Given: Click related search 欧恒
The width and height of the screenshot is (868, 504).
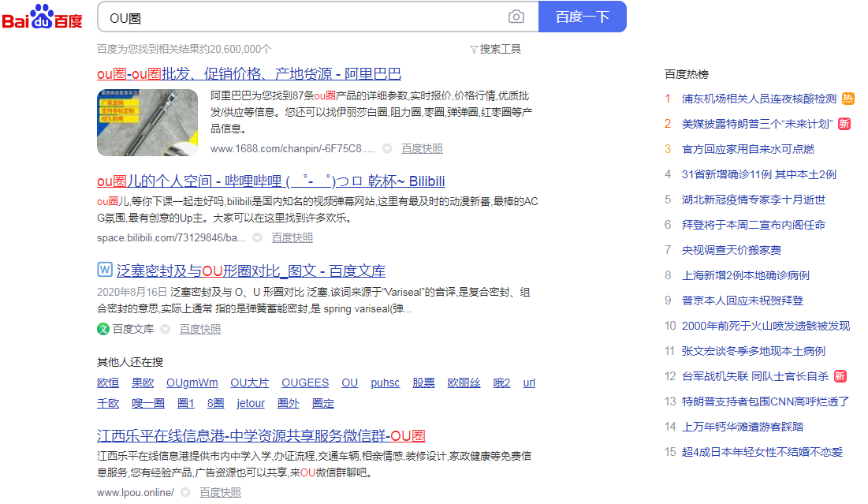Looking at the screenshot, I should [108, 383].
